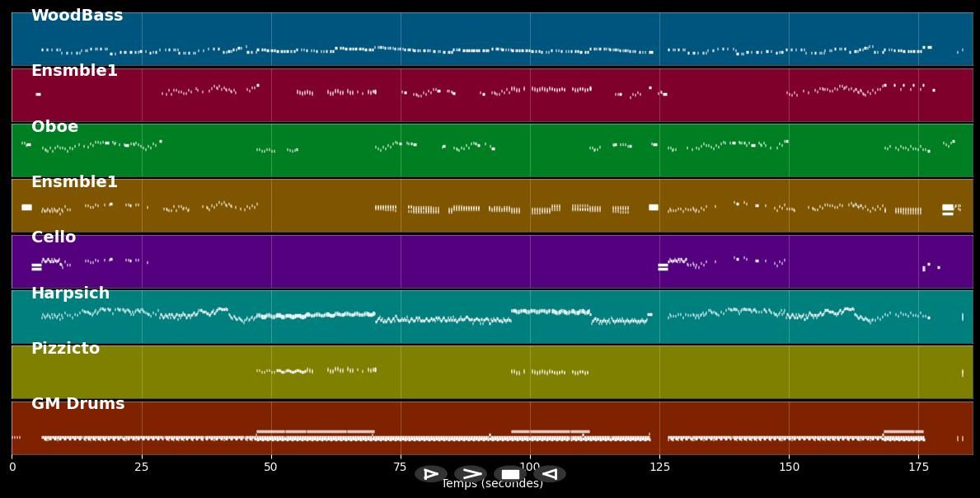Viewport: 980px width, 498px height.
Task: Select Ensmble1 label in the crimson track
Action: point(74,71)
